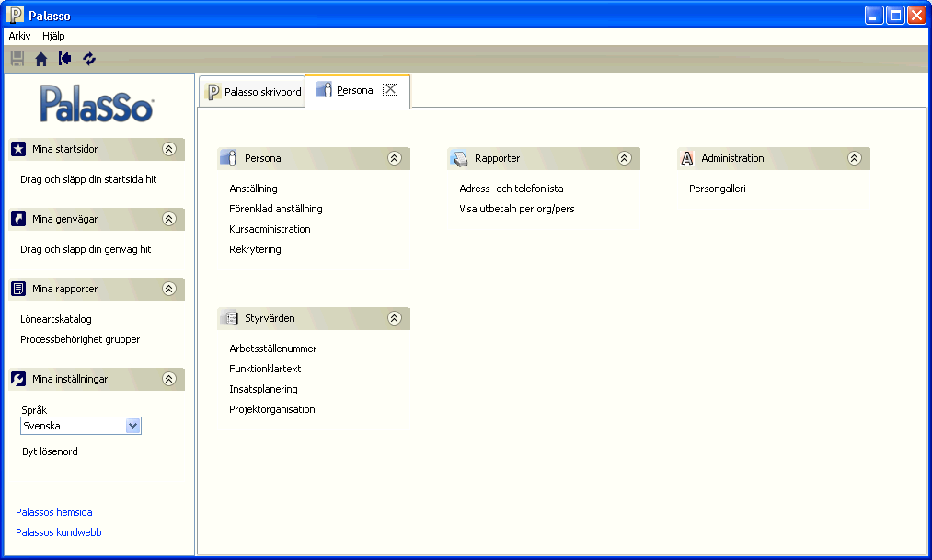Click the back-to-start arrow toolbar icon
The height and width of the screenshot is (560, 932).
pyautogui.click(x=64, y=59)
